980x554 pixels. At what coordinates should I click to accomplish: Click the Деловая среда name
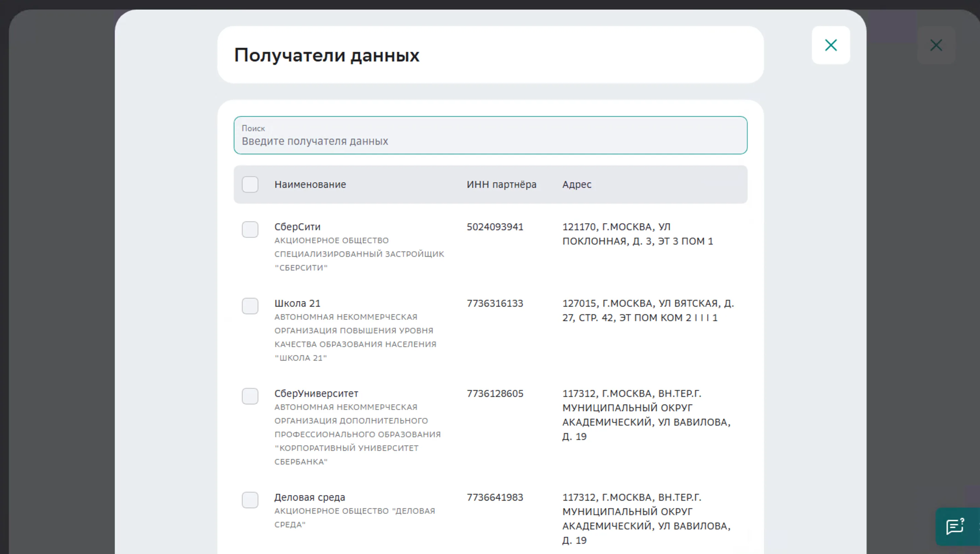pos(310,497)
